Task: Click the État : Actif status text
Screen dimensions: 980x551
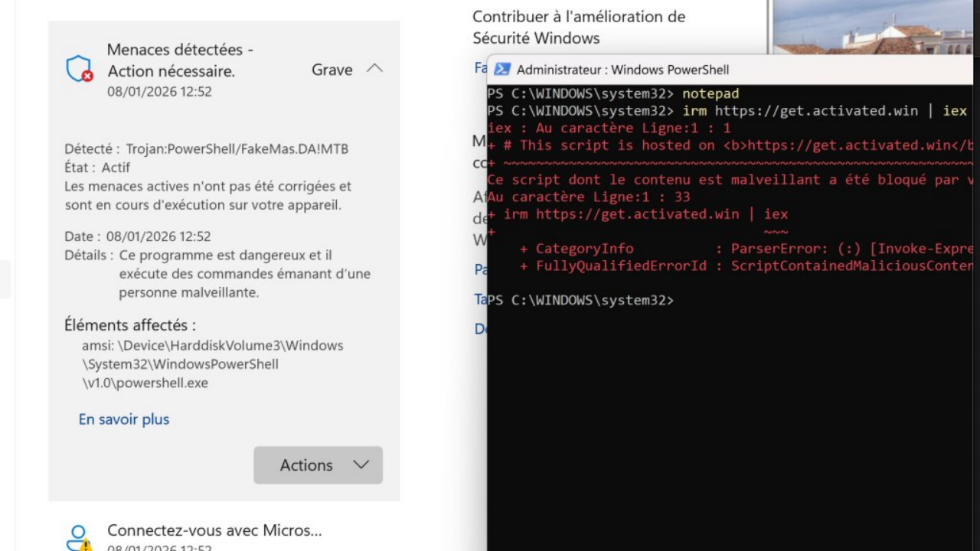Action: [97, 167]
